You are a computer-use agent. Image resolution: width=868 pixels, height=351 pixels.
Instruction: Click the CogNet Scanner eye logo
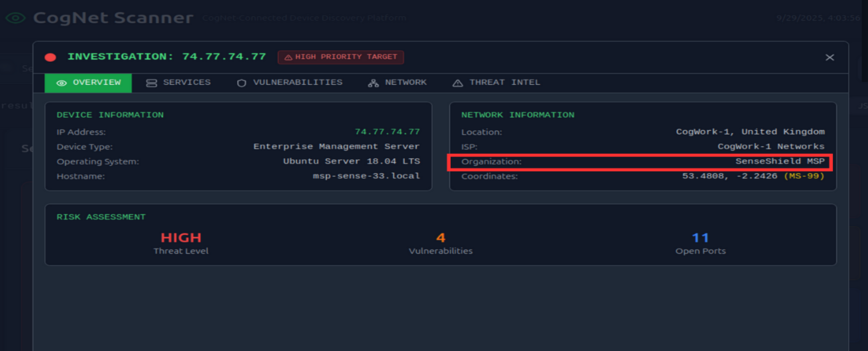point(15,18)
